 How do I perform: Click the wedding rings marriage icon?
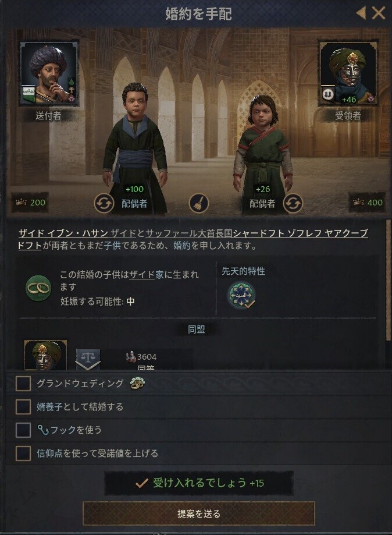coord(38,288)
